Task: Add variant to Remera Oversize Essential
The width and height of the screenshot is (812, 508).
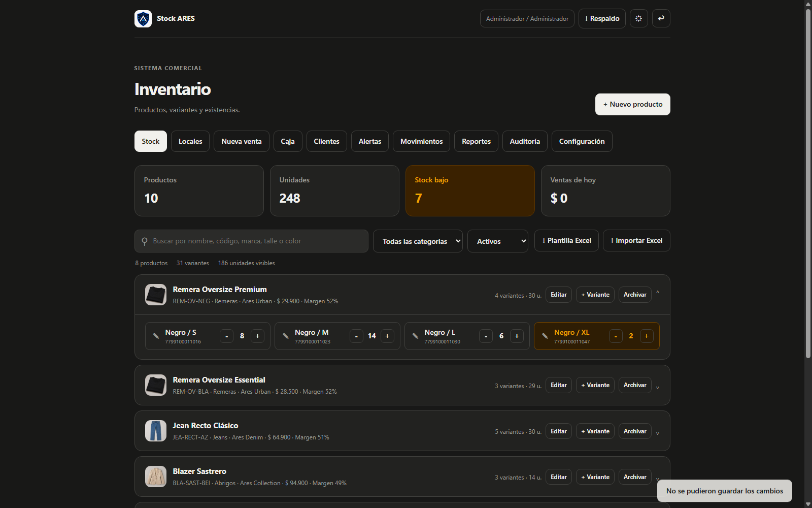Action: click(595, 385)
